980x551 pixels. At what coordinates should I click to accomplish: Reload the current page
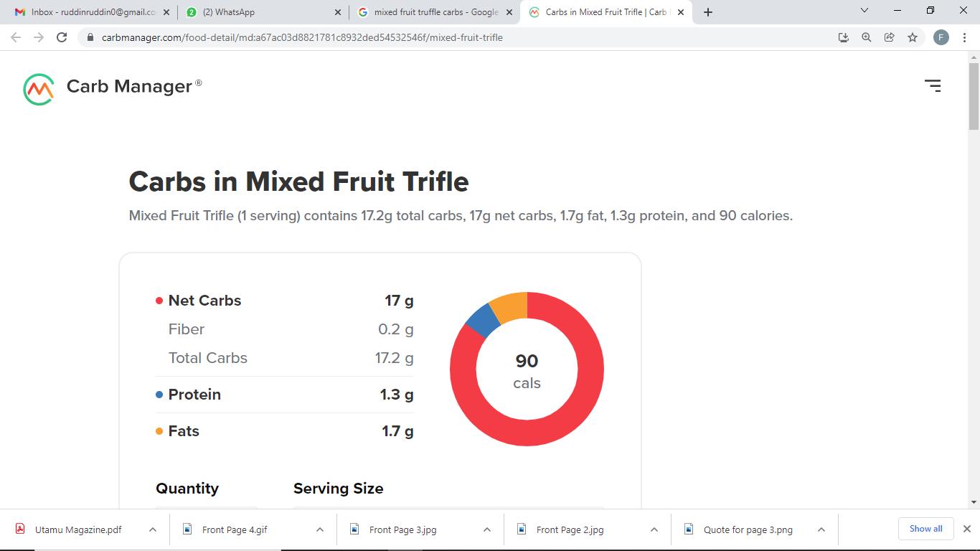(x=62, y=37)
